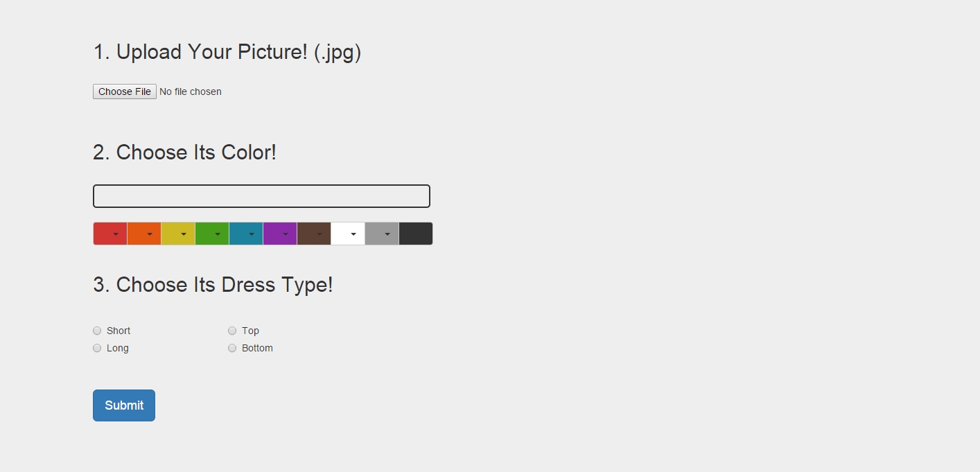The image size is (980, 472).
Task: Open the teal blue color dropdown
Action: point(246,234)
